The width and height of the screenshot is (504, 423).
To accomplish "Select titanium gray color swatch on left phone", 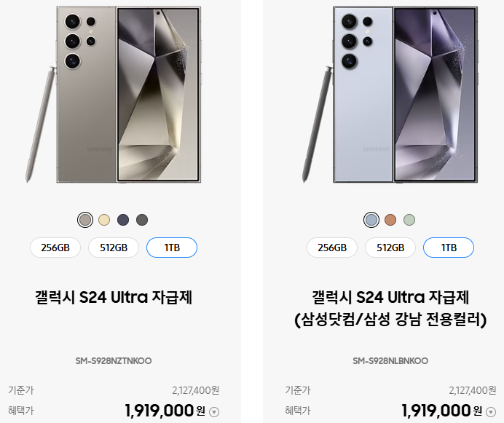I will pyautogui.click(x=85, y=220).
